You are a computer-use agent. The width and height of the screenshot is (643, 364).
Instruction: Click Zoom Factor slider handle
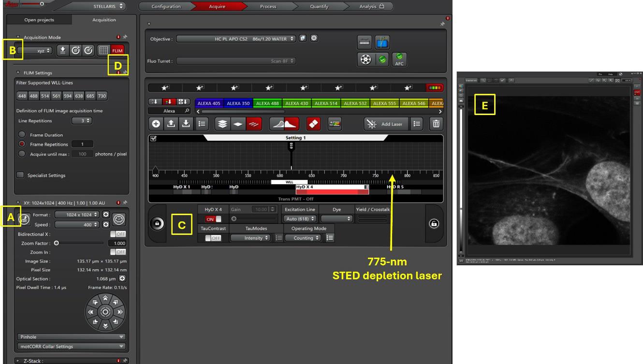[x=57, y=243]
